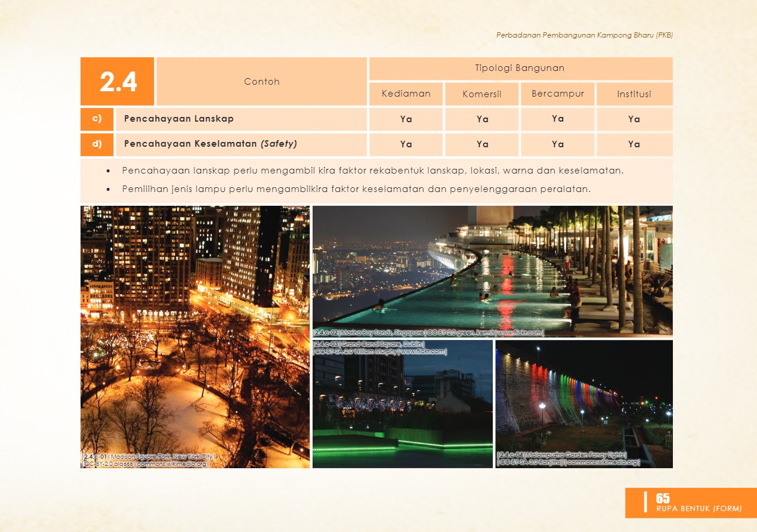Click the Komersil column header
This screenshot has width=757, height=532.
tap(482, 94)
